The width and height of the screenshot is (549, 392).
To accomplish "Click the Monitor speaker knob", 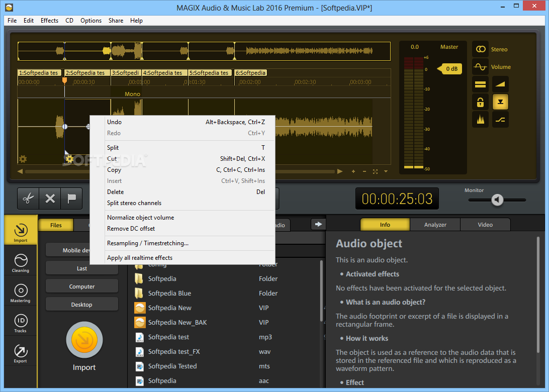I will (497, 200).
